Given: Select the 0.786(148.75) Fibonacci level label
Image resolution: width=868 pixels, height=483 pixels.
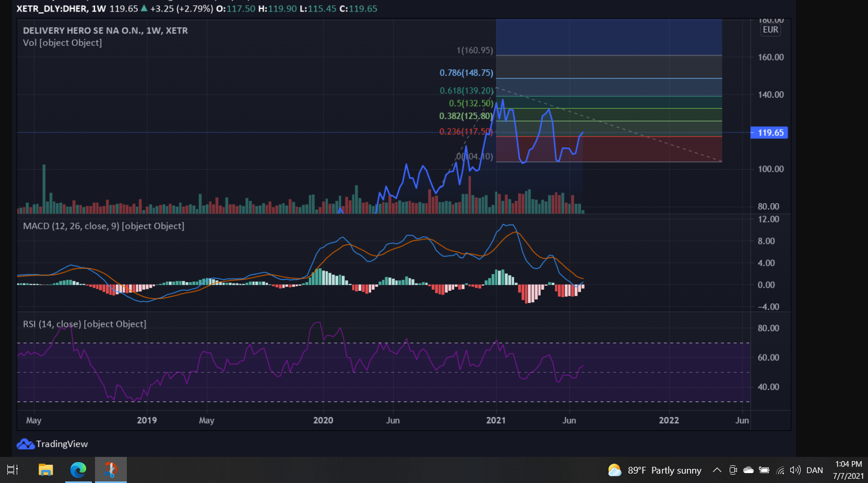Looking at the screenshot, I should pos(466,73).
